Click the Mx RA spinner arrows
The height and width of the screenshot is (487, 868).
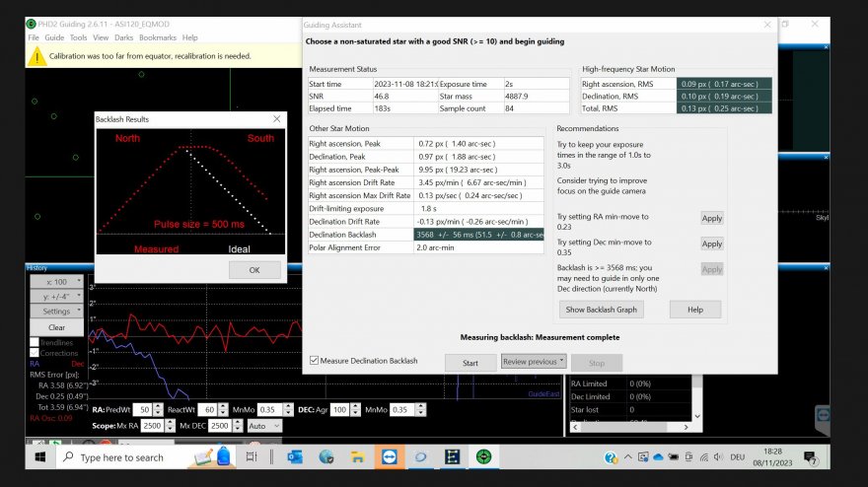[170, 426]
